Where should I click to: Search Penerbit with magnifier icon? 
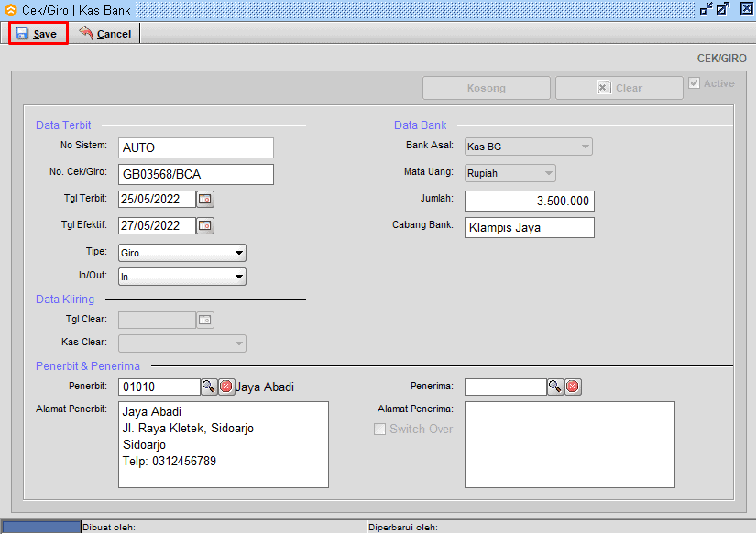coord(209,387)
